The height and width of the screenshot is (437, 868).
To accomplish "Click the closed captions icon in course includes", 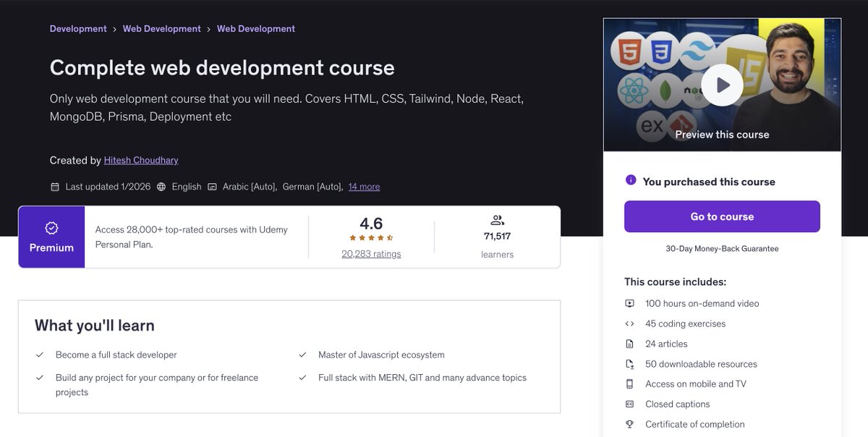I will click(629, 404).
